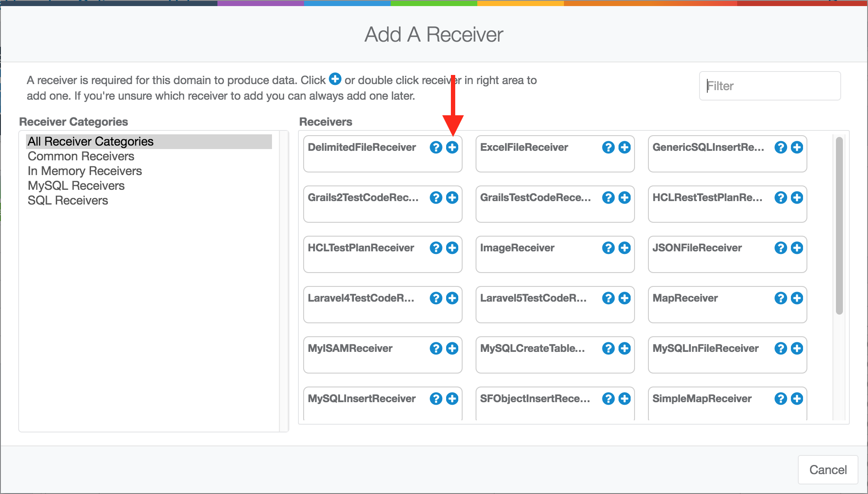Viewport: 868px width, 494px height.
Task: Choose MySQL Receivers category
Action: 76,186
